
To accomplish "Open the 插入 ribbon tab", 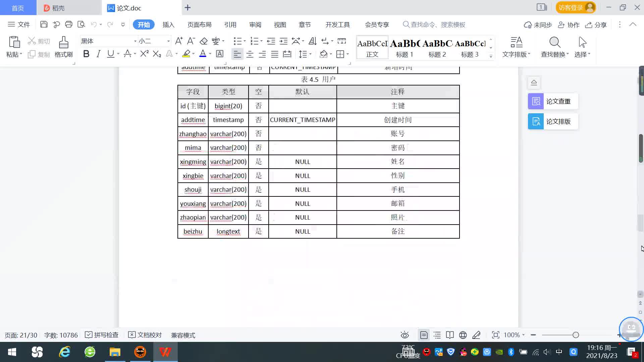I will coord(168,25).
